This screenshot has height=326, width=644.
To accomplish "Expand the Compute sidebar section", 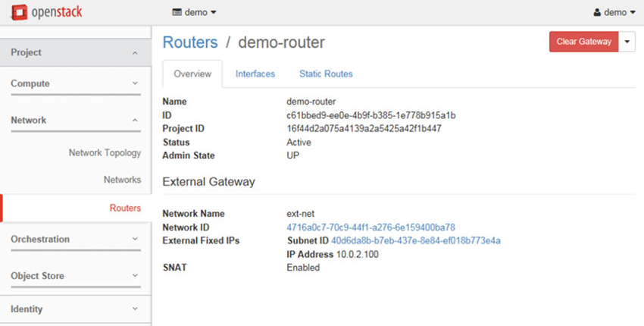I will coord(76,83).
